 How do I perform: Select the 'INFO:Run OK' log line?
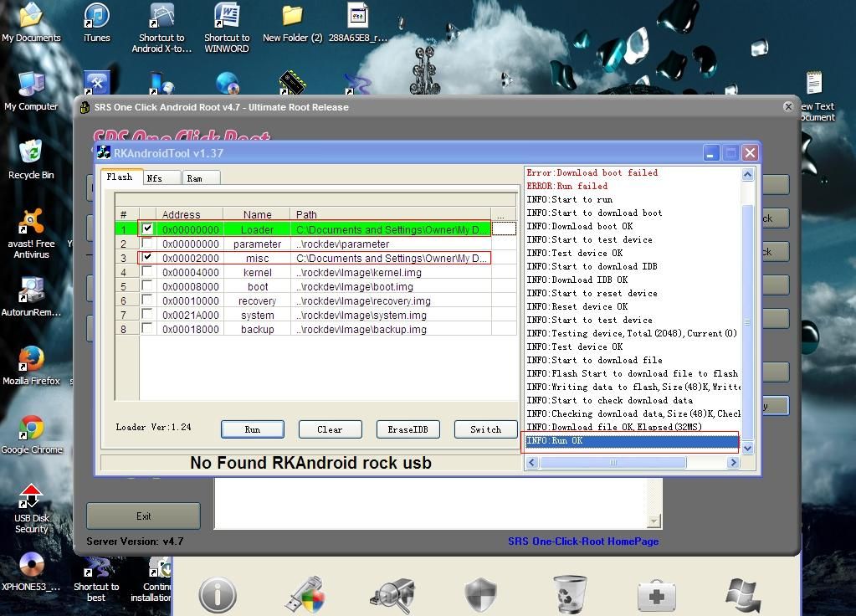tap(632, 441)
